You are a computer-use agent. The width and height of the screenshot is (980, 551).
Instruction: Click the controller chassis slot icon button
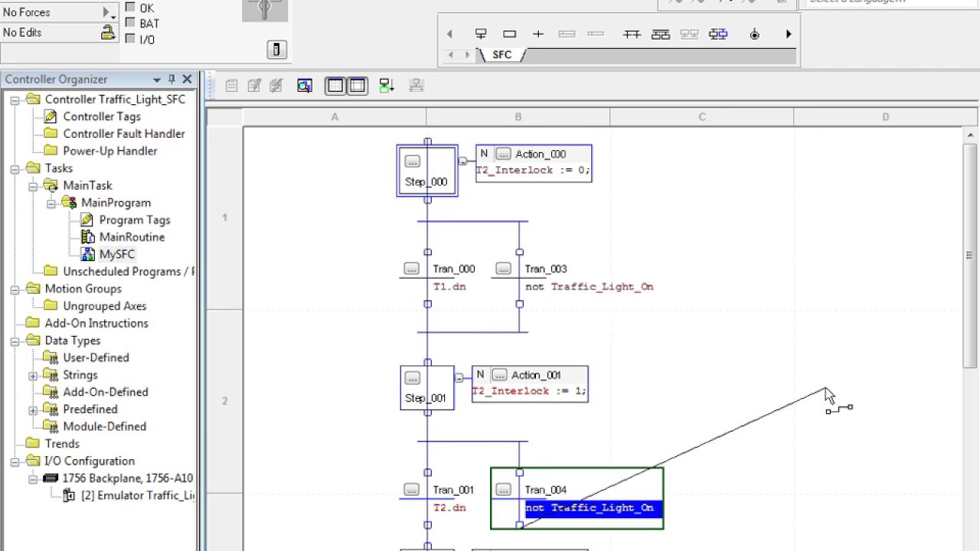coord(276,50)
